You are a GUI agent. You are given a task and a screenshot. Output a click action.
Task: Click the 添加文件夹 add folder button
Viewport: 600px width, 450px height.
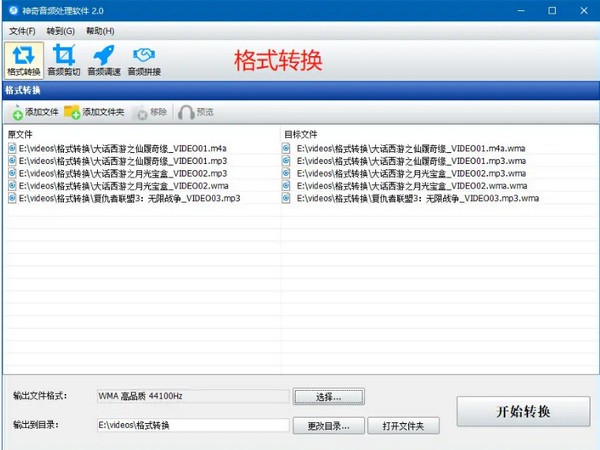(x=94, y=112)
